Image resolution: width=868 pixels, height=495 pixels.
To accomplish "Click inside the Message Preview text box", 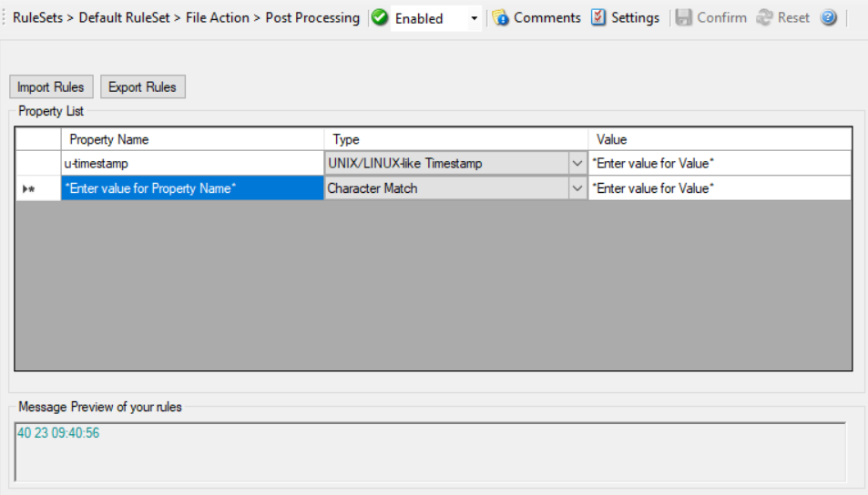I will [x=430, y=452].
